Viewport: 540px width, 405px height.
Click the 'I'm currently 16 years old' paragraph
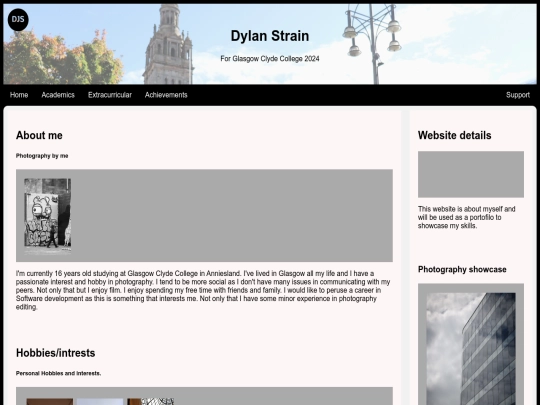[x=203, y=290]
